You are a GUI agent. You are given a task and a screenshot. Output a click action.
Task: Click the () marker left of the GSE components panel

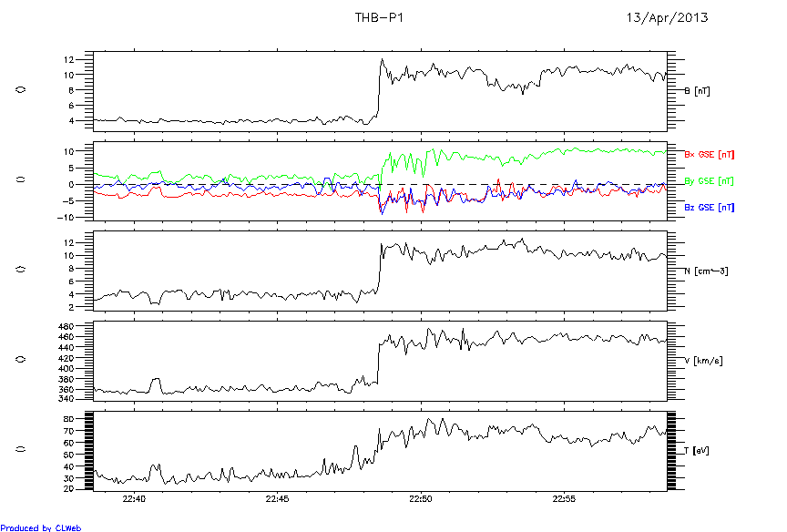click(x=21, y=179)
